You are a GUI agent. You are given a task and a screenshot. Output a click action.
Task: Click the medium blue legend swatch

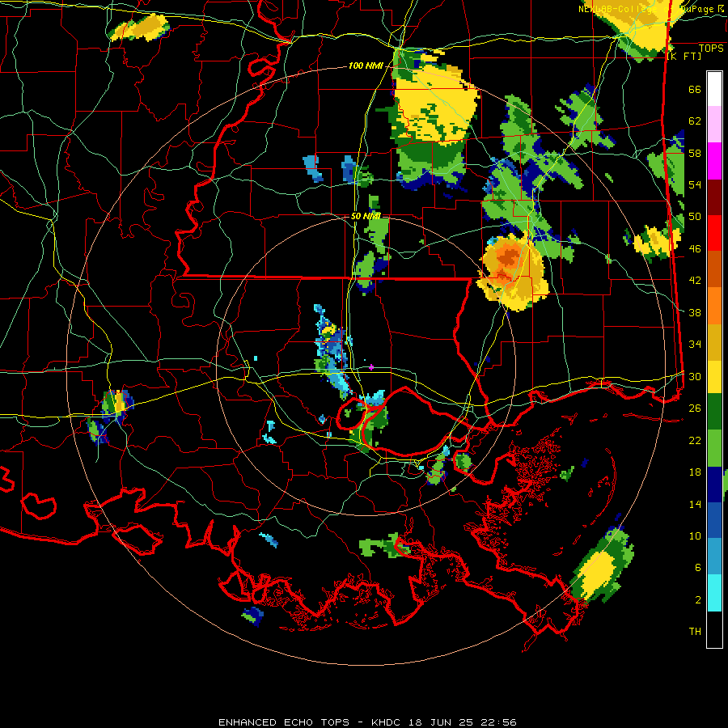[714, 520]
